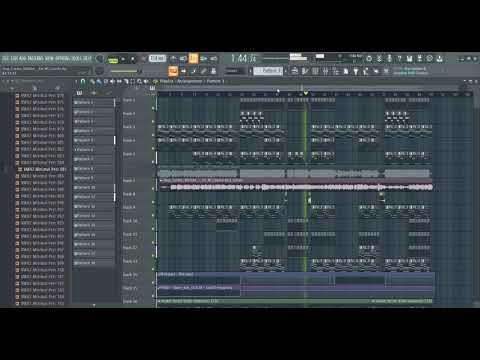Click the Track 7 header label

click(129, 180)
